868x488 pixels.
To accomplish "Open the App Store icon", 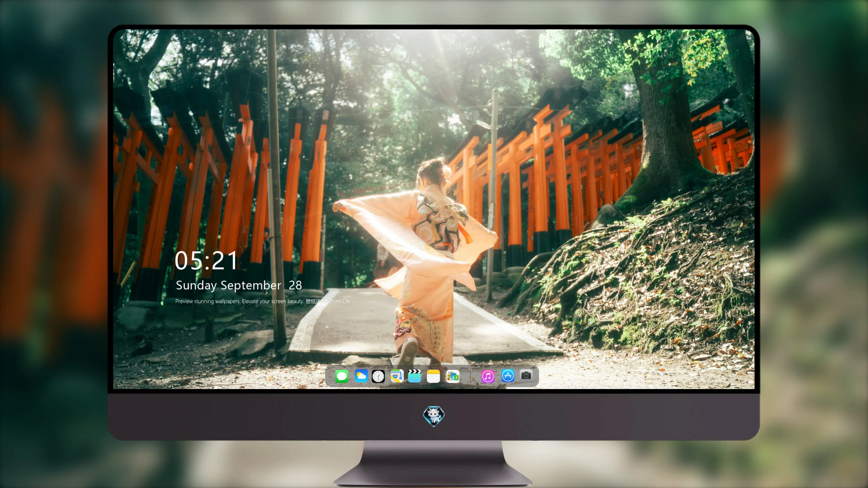I will tap(508, 375).
